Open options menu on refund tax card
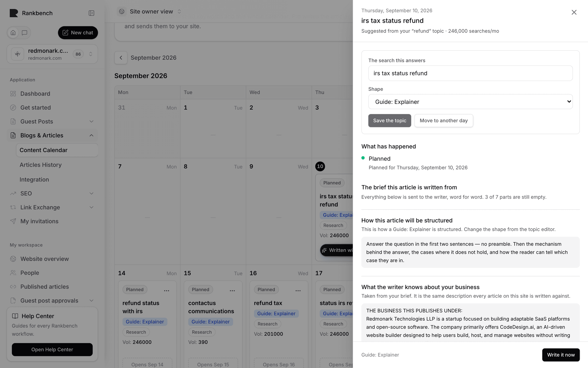 point(298,290)
